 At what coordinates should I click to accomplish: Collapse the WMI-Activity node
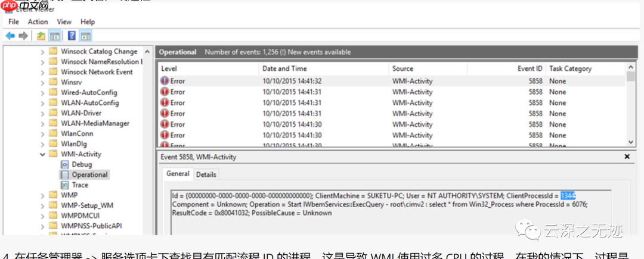coord(42,154)
